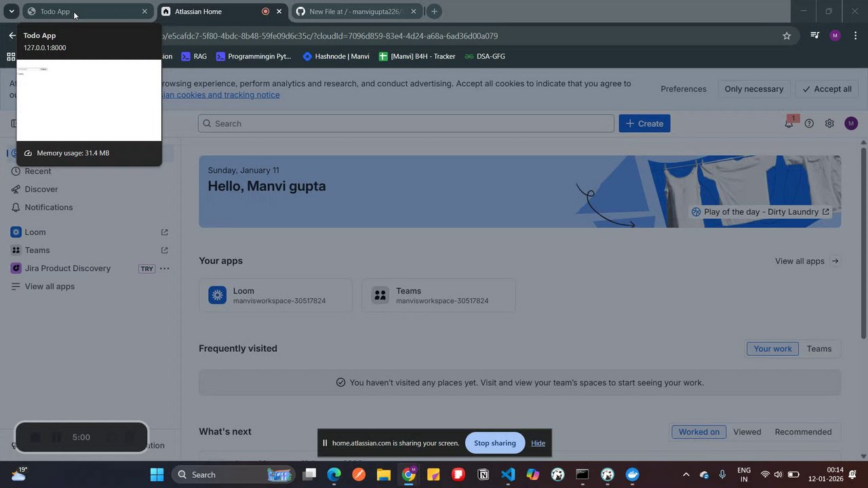Open Loom in the sidebar
868x488 pixels.
(35, 232)
